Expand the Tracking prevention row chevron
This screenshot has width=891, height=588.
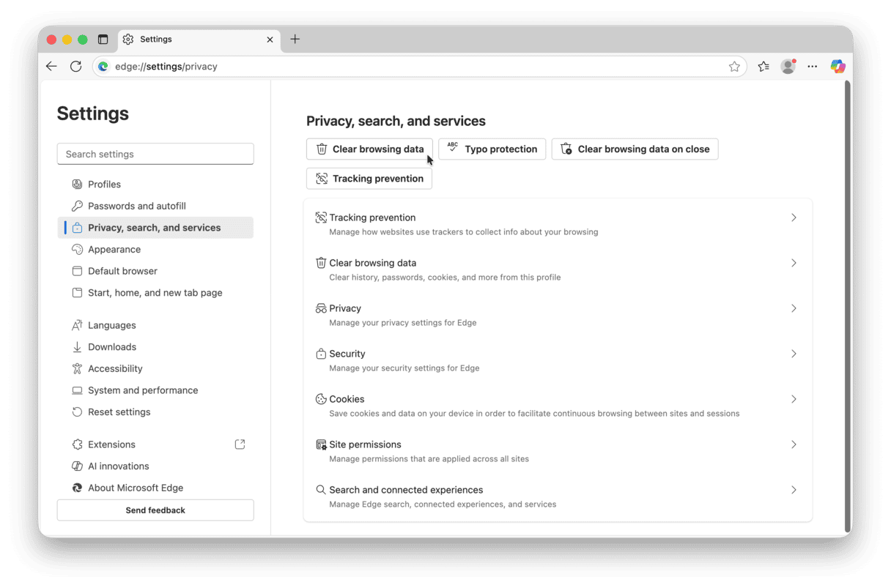coord(794,217)
